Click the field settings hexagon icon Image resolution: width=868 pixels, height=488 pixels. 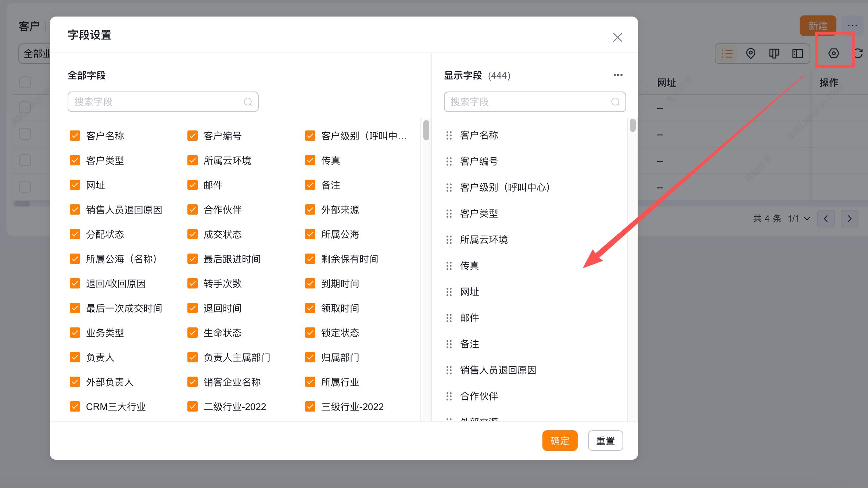[x=833, y=54]
